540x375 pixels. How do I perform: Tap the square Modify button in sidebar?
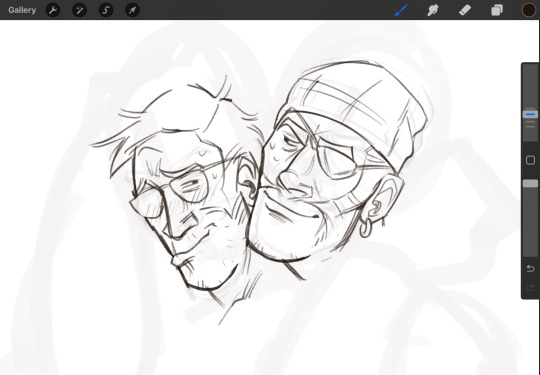[x=530, y=160]
